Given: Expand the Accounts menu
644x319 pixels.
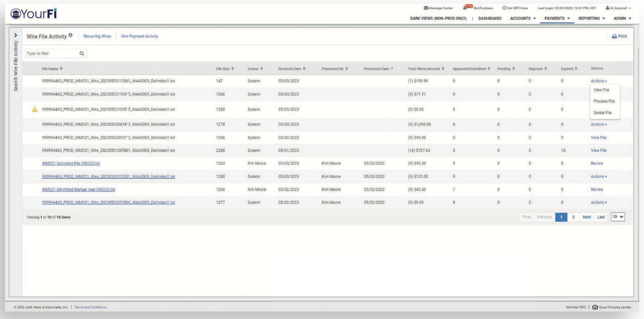Looking at the screenshot, I should [x=523, y=19].
